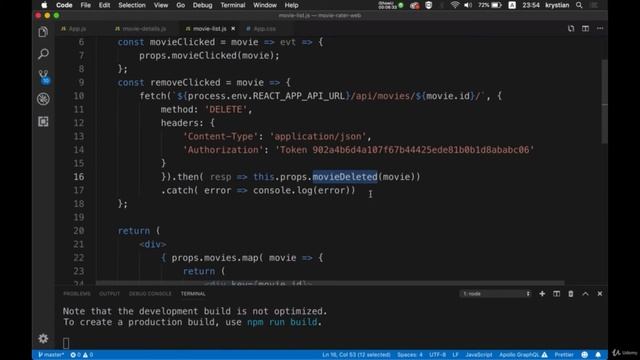Viewport: 640px width, 360px height.
Task: Click the 'DELETE' string on line 11
Action: (x=226, y=109)
